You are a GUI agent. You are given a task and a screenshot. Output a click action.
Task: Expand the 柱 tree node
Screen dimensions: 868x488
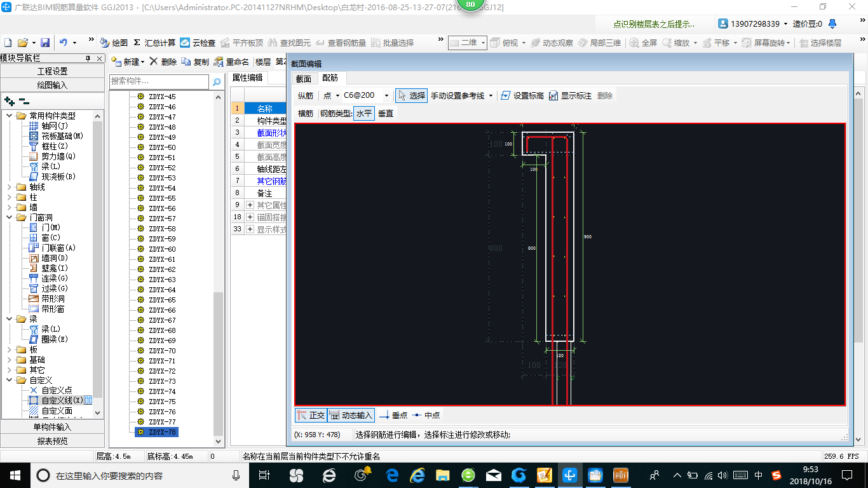[x=9, y=197]
